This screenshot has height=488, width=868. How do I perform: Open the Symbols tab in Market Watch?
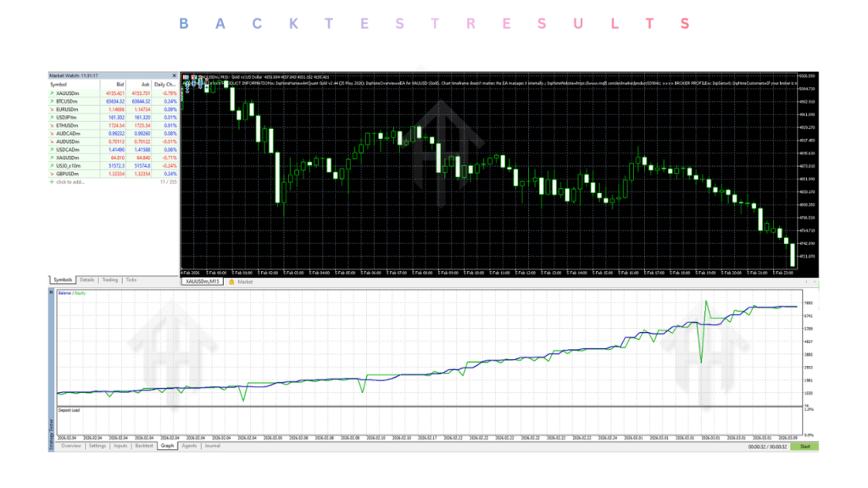pyautogui.click(x=63, y=280)
